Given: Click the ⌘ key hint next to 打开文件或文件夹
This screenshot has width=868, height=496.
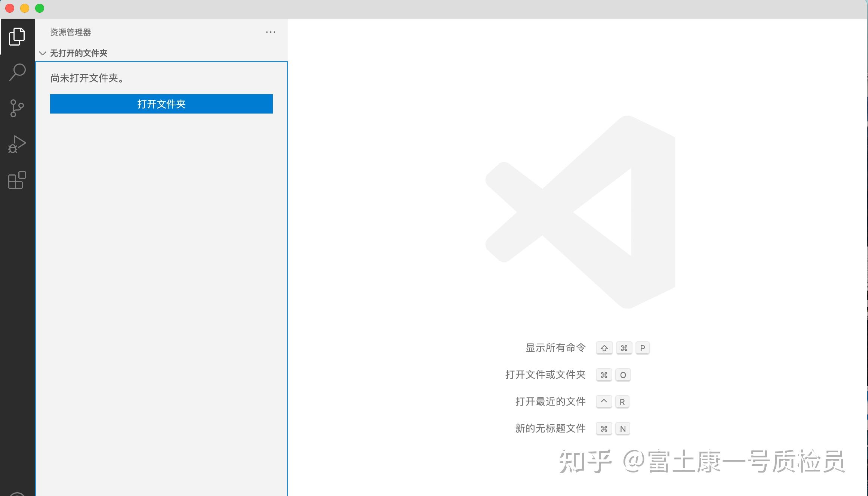Looking at the screenshot, I should 604,375.
